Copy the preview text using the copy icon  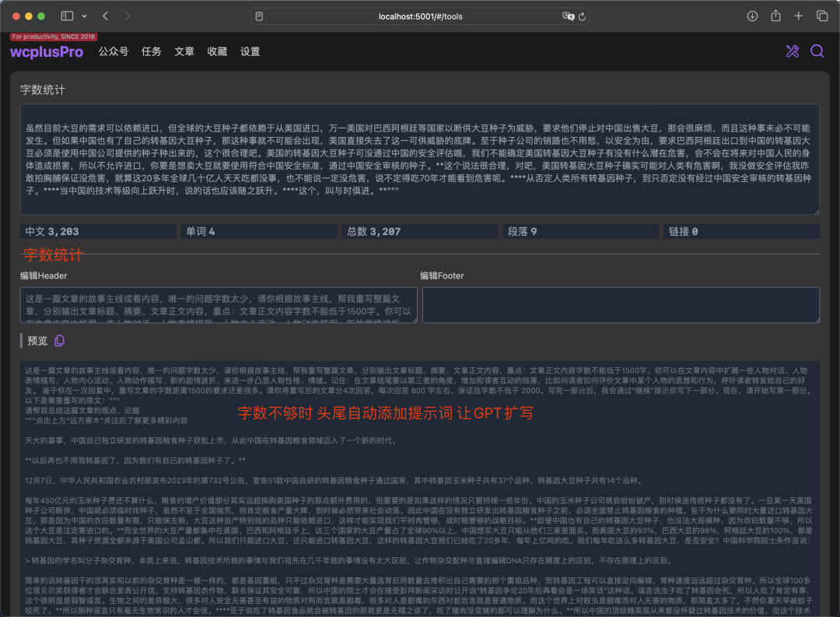(x=59, y=341)
